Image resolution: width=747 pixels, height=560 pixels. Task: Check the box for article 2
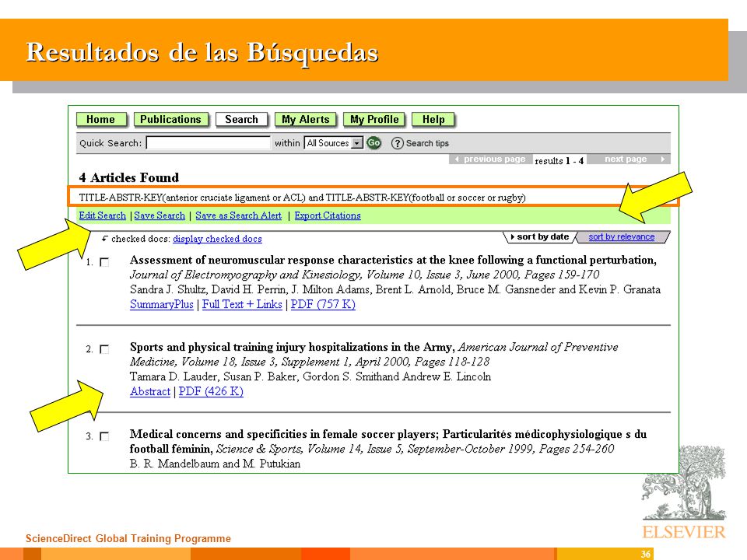[104, 349]
